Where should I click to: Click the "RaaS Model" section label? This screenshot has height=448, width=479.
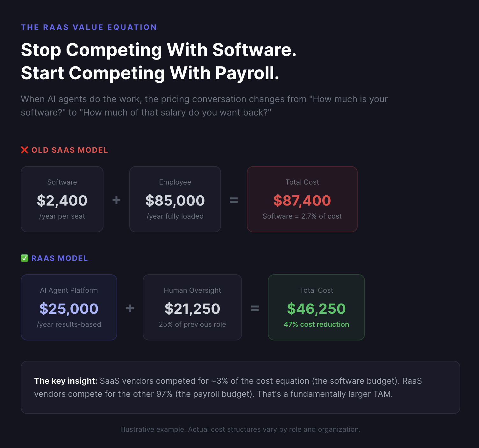(60, 258)
